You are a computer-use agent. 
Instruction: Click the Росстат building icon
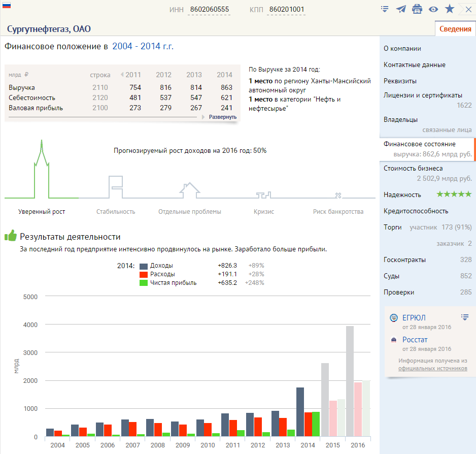pos(394,340)
